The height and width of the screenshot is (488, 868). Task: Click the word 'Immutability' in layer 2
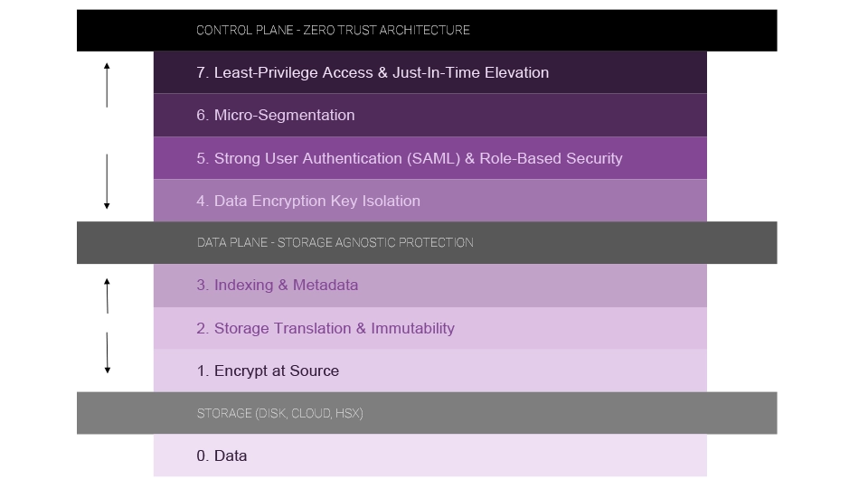(x=412, y=328)
